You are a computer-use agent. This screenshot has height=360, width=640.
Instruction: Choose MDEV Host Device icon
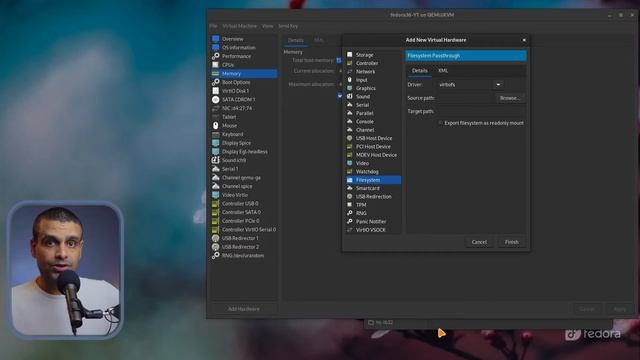point(350,155)
